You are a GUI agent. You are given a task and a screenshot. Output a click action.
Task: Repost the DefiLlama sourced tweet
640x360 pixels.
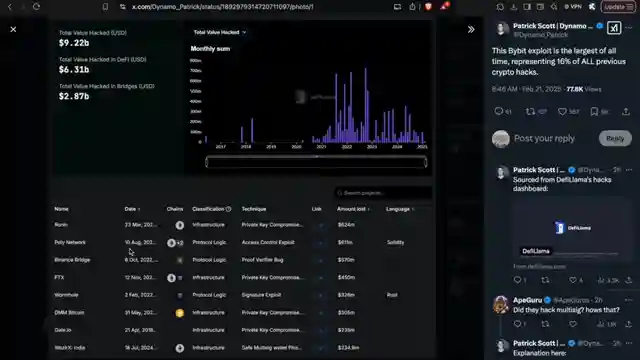tap(545, 280)
